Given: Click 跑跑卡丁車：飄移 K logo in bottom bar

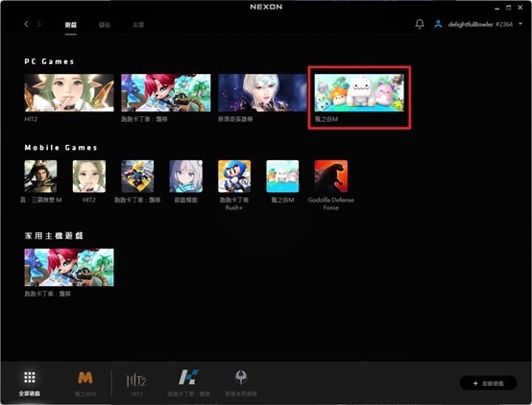Looking at the screenshot, I should [188, 377].
